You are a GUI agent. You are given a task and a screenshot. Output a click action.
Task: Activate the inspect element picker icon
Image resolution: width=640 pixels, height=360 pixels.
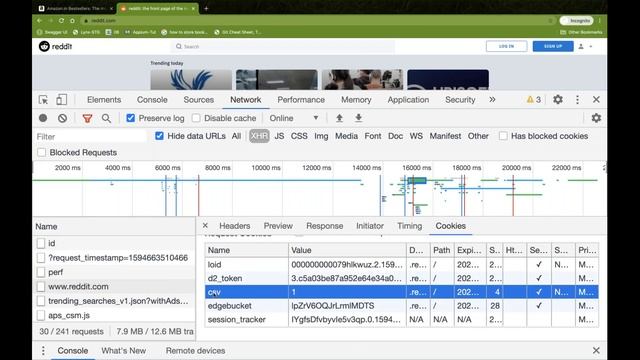point(43,100)
